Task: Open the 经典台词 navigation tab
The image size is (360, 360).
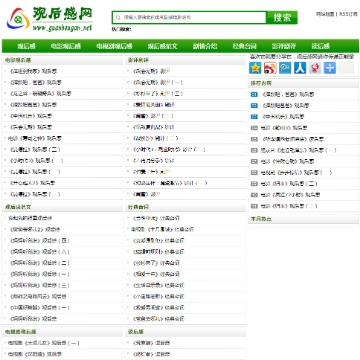Action: [x=244, y=46]
